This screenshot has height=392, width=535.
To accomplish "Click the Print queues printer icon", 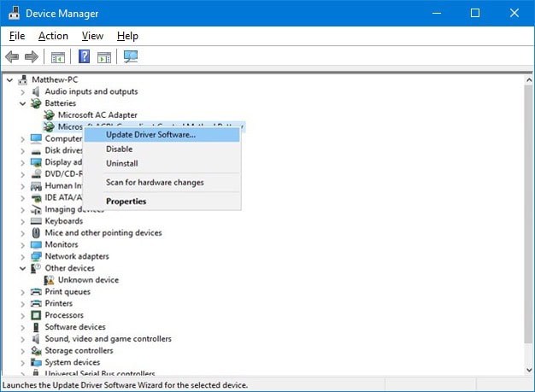I will pos(36,292).
